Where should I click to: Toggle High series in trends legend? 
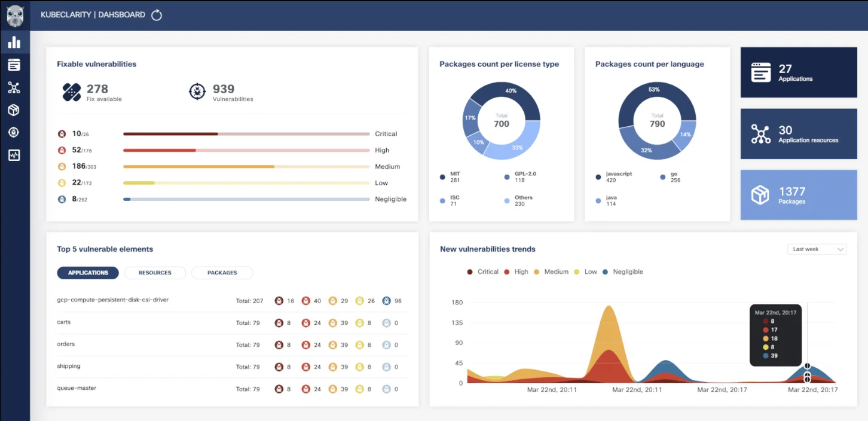coord(516,271)
